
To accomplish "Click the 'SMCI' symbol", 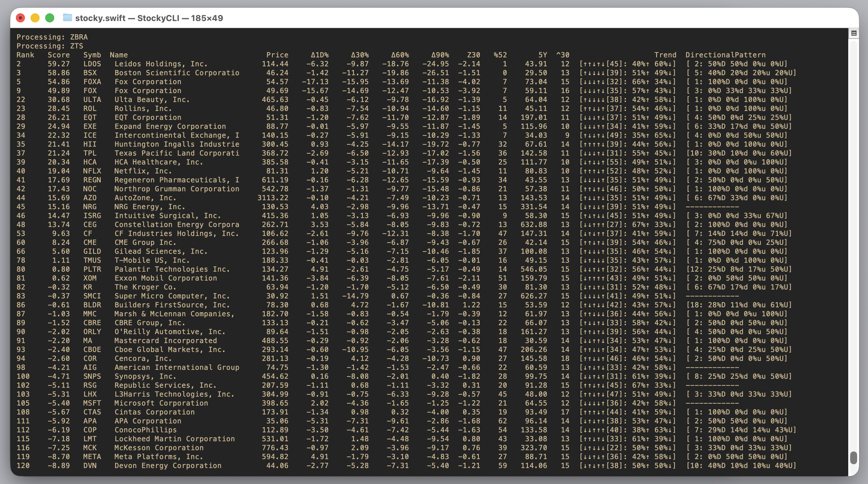I will (x=92, y=296).
